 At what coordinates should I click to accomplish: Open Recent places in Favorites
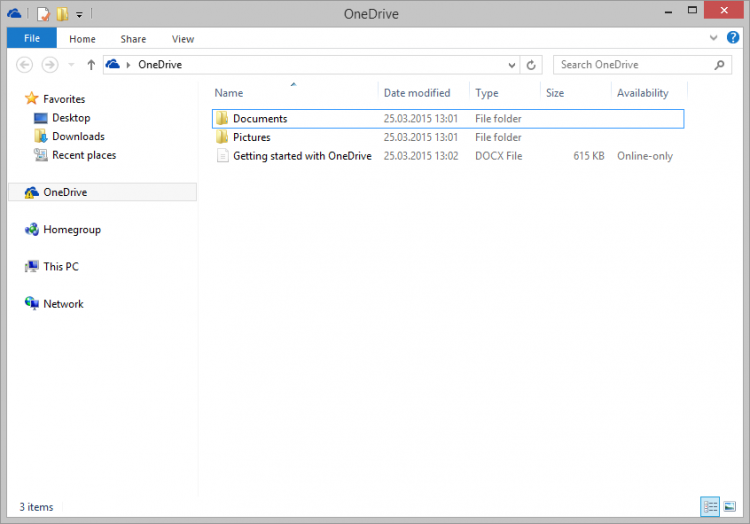click(x=84, y=155)
